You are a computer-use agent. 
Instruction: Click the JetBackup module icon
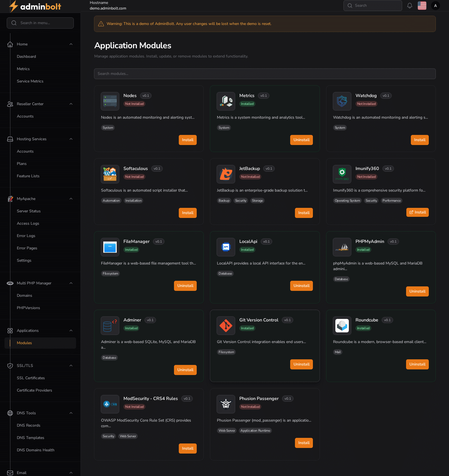(226, 174)
